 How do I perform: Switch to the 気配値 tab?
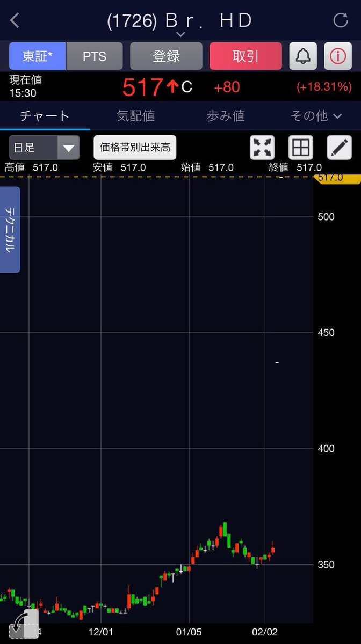(x=135, y=115)
